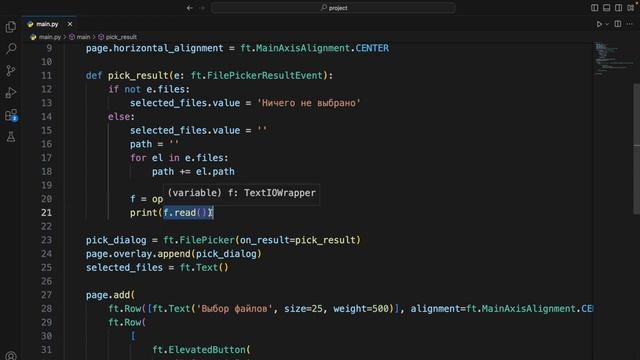640x360 pixels.
Task: Click page.add( on line 27
Action: pos(110,295)
